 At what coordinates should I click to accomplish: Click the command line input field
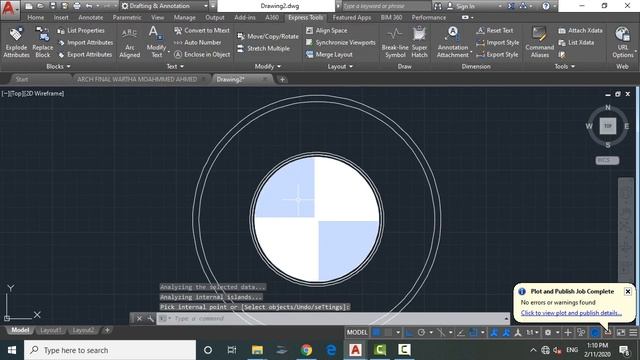(x=333, y=318)
